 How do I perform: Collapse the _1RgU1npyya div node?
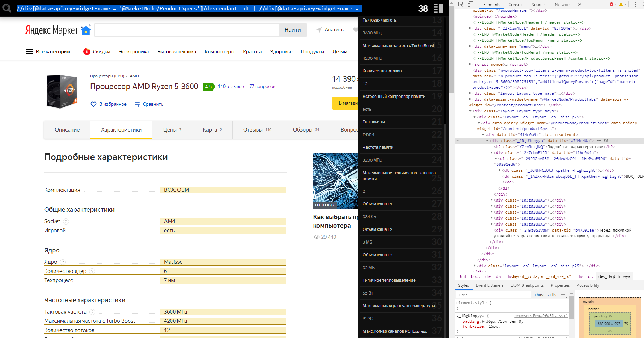[x=487, y=141]
